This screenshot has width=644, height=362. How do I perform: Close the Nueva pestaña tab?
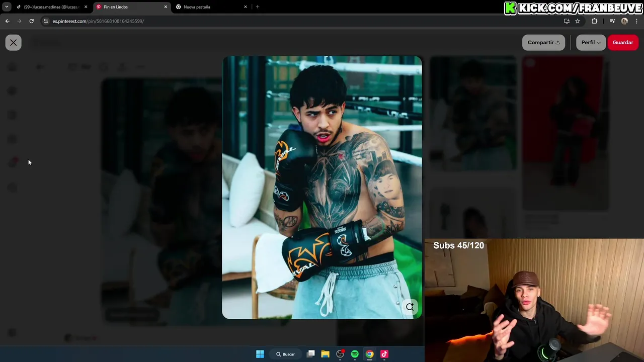(x=246, y=7)
